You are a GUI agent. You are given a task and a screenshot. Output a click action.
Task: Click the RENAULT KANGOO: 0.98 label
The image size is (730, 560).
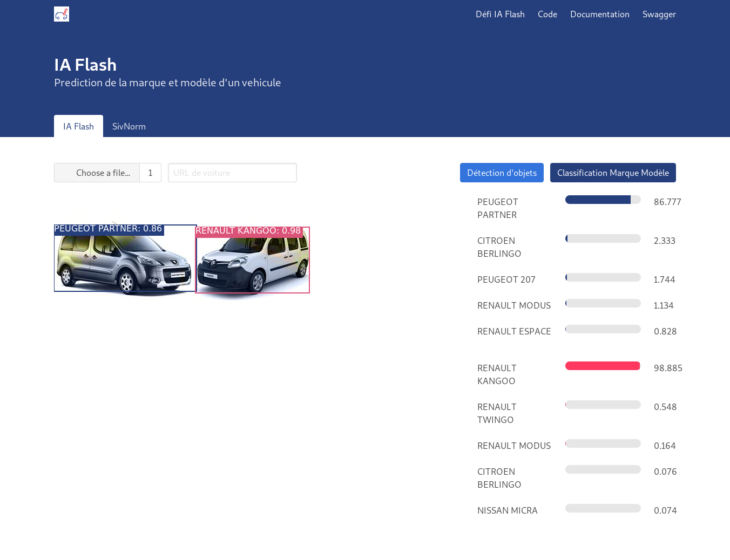tap(248, 231)
